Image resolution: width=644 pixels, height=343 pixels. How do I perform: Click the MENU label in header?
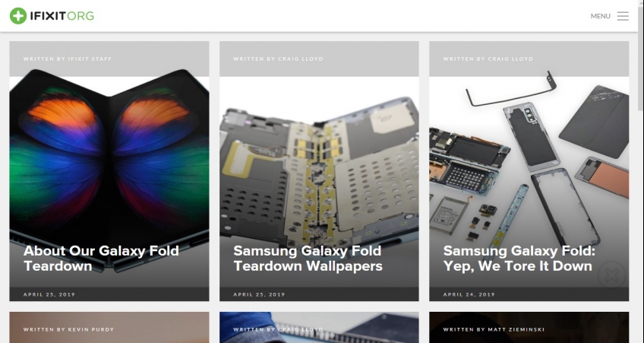[600, 16]
